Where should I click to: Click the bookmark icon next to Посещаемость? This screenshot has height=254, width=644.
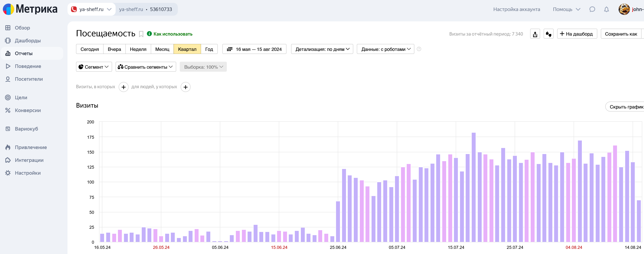[x=141, y=34]
